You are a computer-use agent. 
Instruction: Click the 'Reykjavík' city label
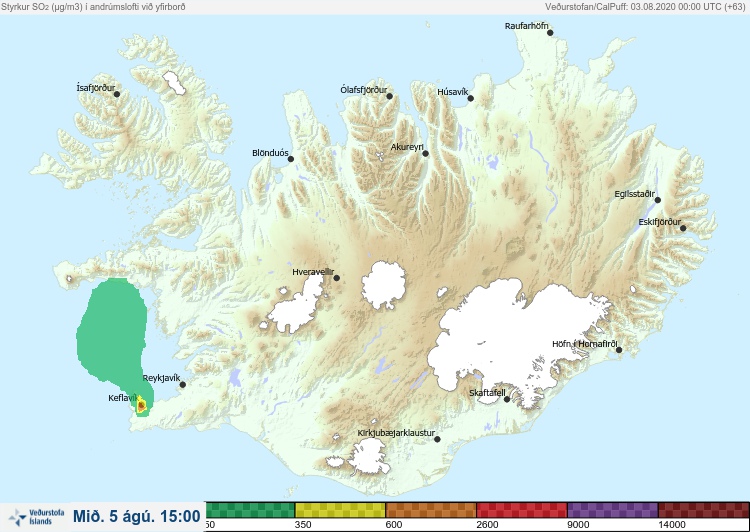coord(162,378)
